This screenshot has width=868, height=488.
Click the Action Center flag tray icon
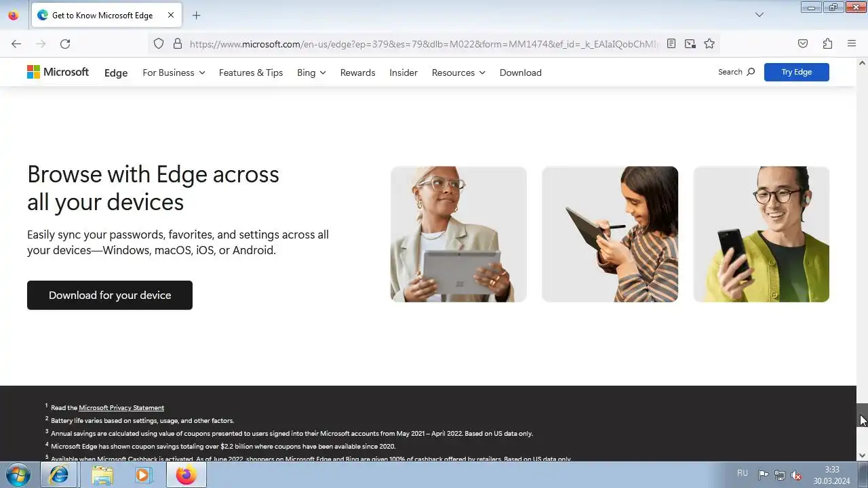tap(763, 475)
